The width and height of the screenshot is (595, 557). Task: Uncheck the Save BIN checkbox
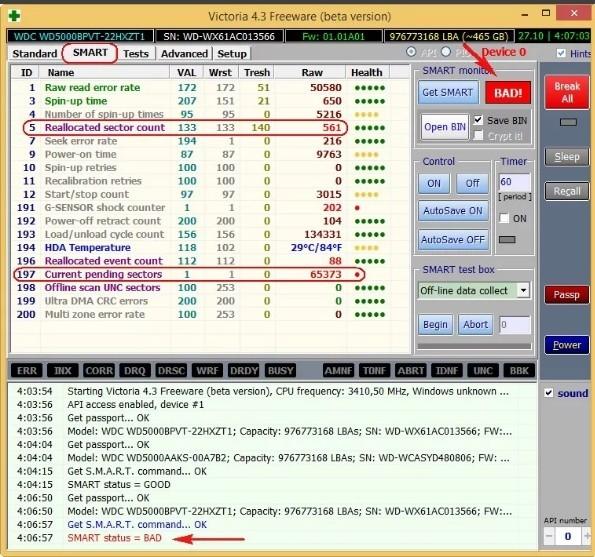(x=478, y=120)
